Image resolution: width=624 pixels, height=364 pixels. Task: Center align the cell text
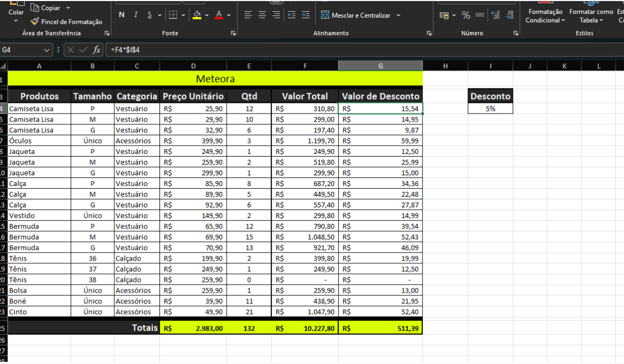tap(262, 15)
